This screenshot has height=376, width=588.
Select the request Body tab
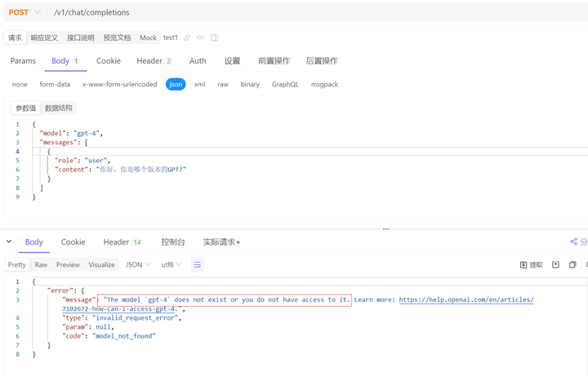coord(65,60)
